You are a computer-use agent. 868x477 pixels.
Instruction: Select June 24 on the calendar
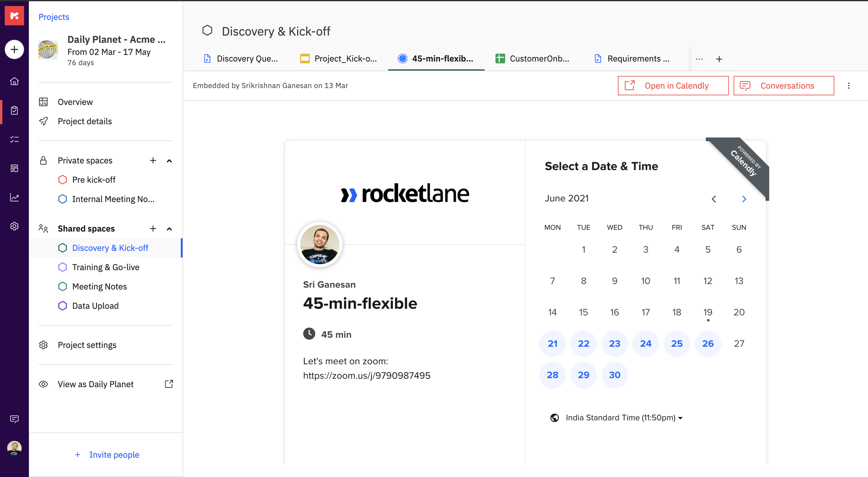point(645,343)
